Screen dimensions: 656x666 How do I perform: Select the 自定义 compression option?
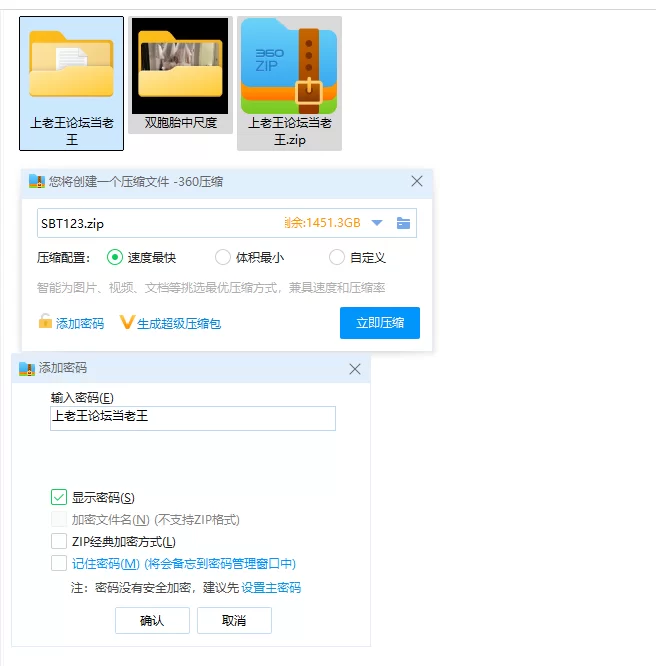click(x=336, y=257)
